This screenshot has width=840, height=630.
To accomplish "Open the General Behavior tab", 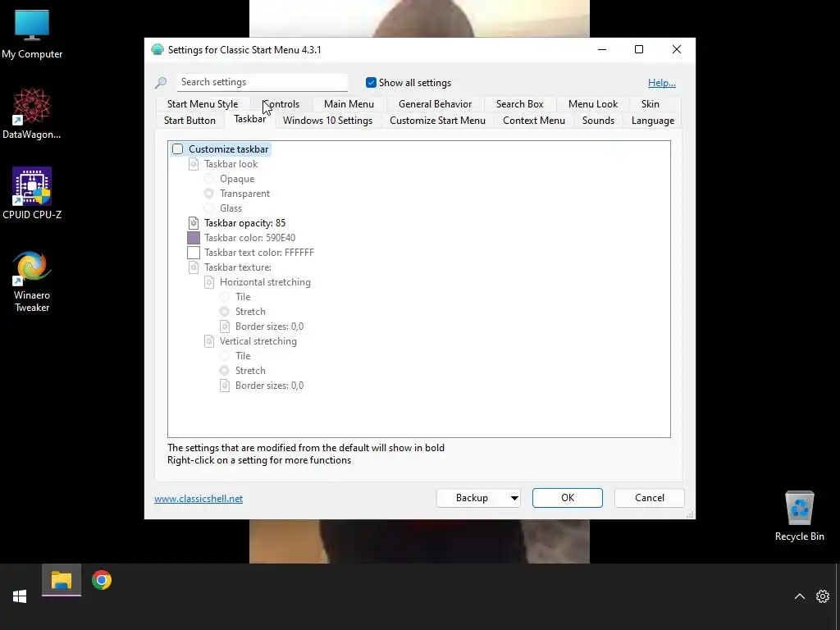I will tap(435, 104).
